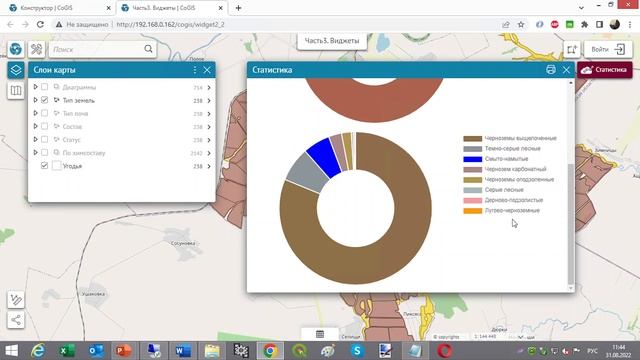Open the calendar widget at map bottom

(x=320, y=334)
